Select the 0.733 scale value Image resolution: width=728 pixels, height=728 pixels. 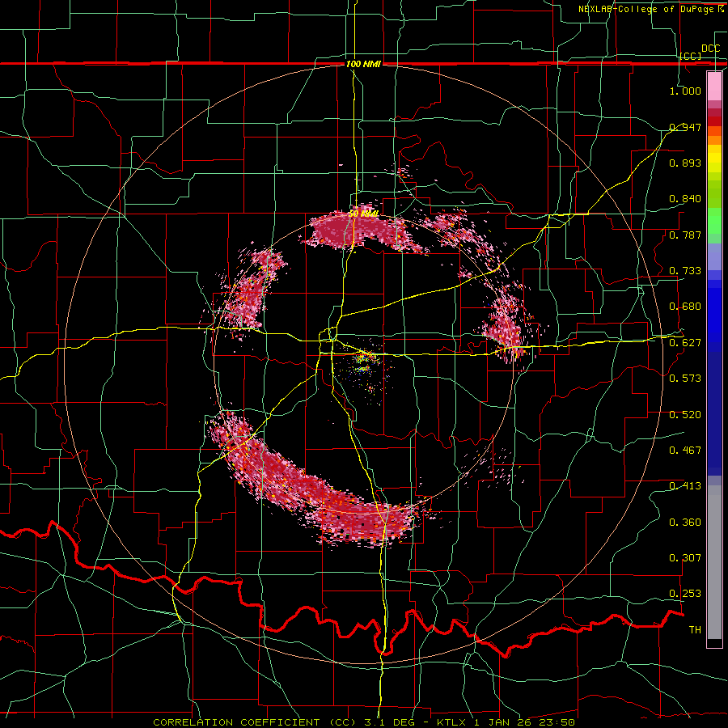point(685,271)
